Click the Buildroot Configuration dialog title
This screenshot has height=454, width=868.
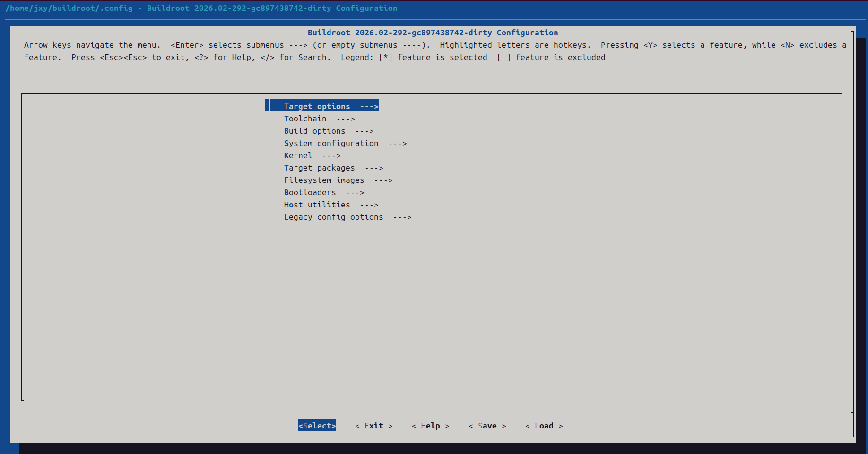pos(433,33)
